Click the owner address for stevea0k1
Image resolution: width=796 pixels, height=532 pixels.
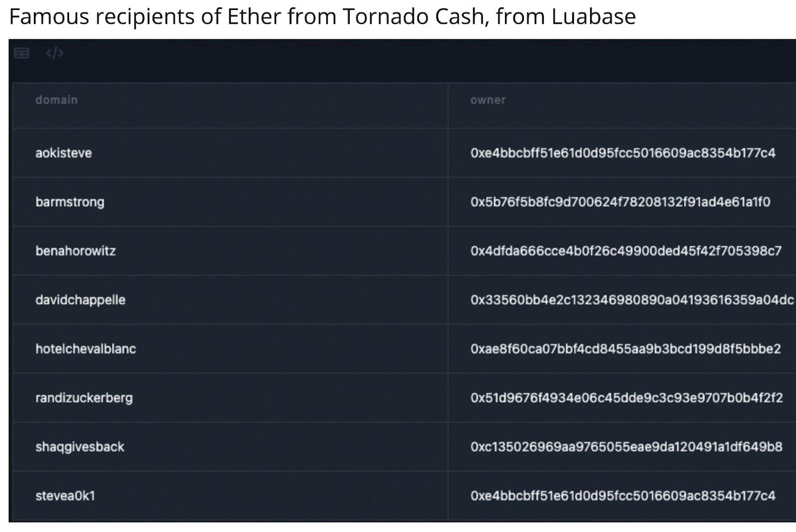[x=622, y=496]
